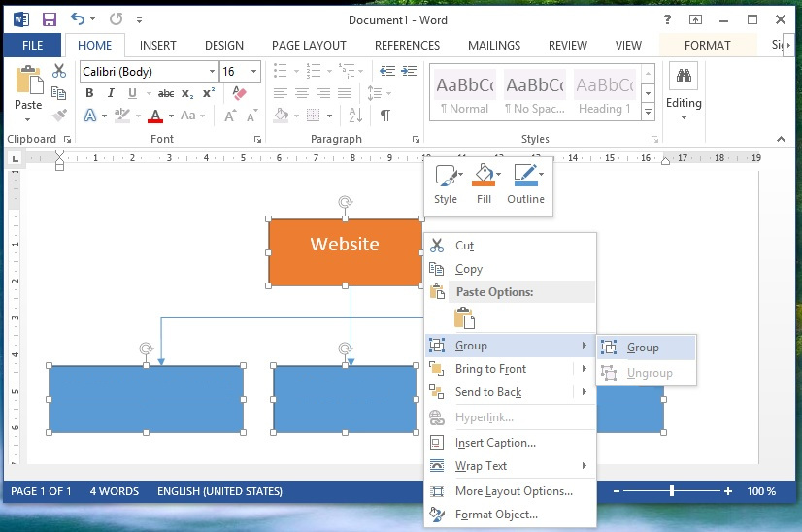Apply the Normal style
Viewport: 802px width, 532px height.
(465, 92)
